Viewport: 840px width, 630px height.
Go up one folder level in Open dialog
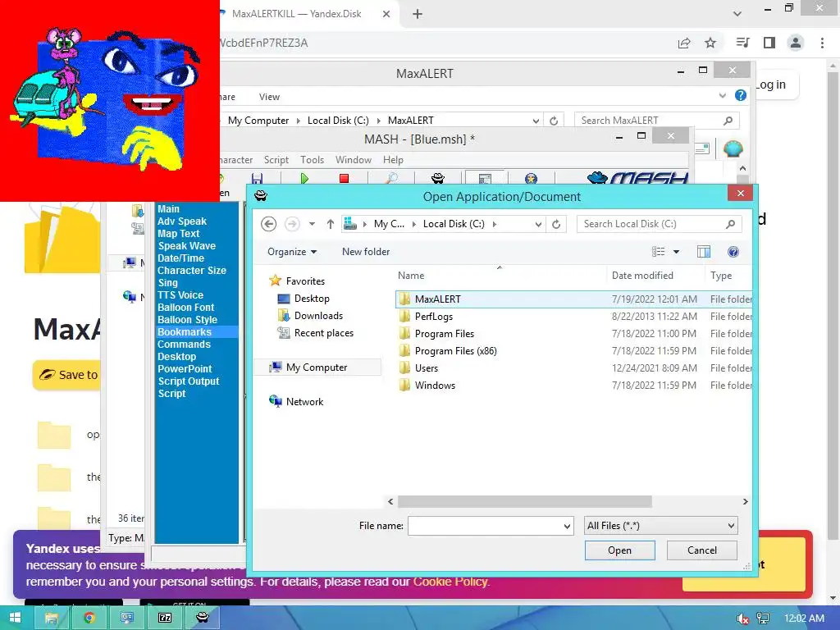(330, 224)
